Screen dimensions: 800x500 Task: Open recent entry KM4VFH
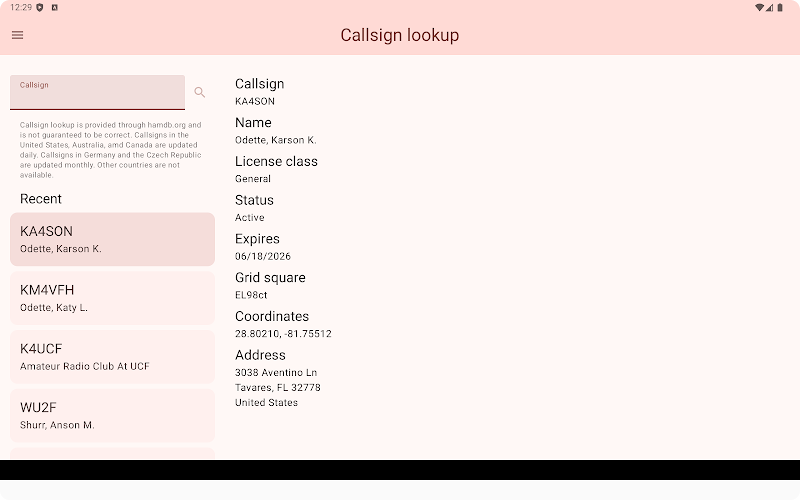click(x=112, y=298)
